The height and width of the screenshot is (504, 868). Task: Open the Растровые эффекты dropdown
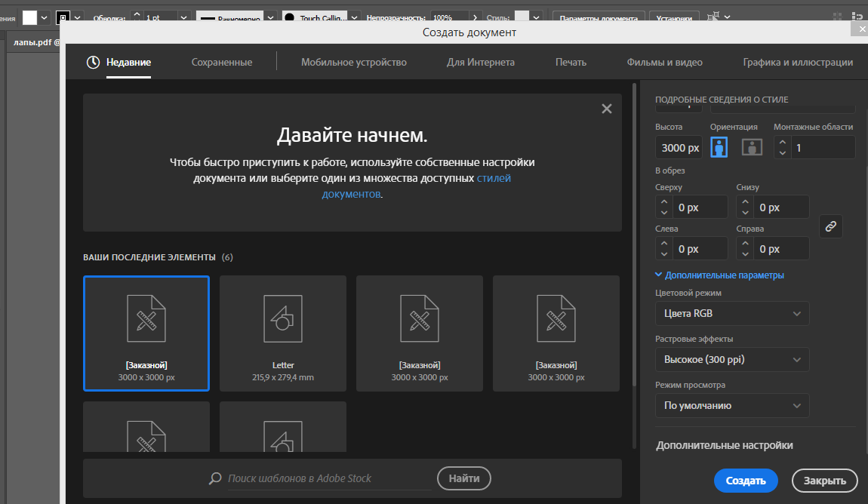coord(732,360)
